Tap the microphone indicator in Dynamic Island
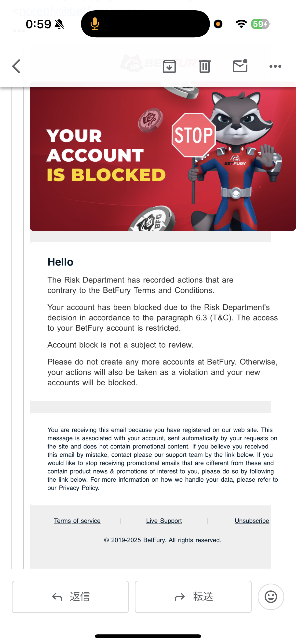This screenshot has height=644, width=296. pyautogui.click(x=95, y=24)
